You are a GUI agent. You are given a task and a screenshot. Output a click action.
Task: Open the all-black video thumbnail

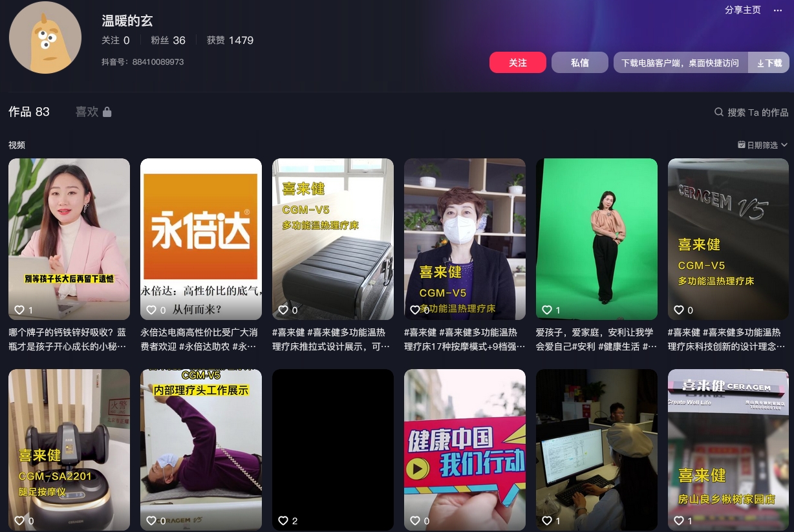[333, 450]
